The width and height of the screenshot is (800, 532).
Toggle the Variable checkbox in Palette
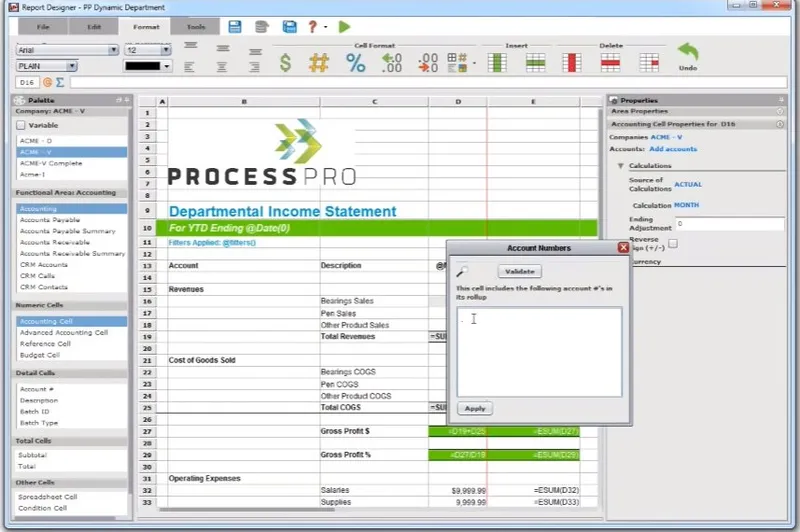[21, 125]
